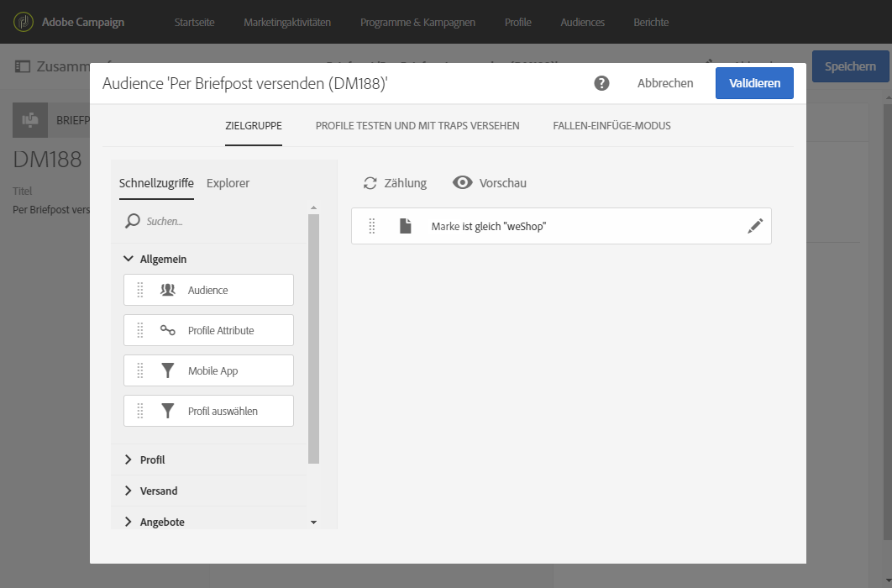Click the Profil auswählen funnel icon
Image resolution: width=892 pixels, height=588 pixels.
pyautogui.click(x=168, y=411)
